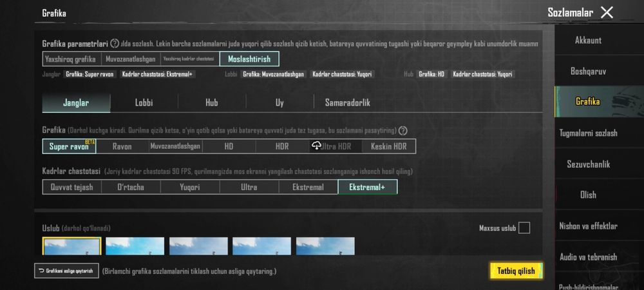Select the fourth style thumbnail
The image size is (644, 290).
pyautogui.click(x=261, y=246)
